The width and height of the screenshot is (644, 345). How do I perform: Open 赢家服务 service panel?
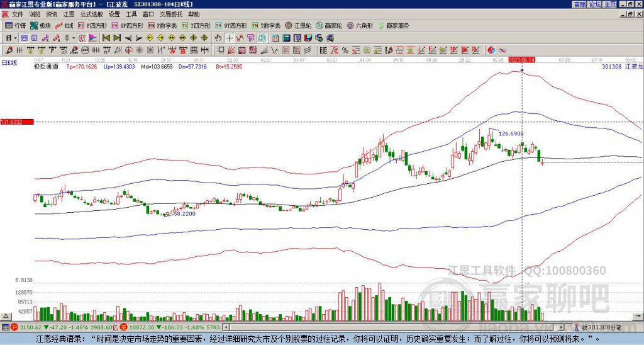click(394, 25)
